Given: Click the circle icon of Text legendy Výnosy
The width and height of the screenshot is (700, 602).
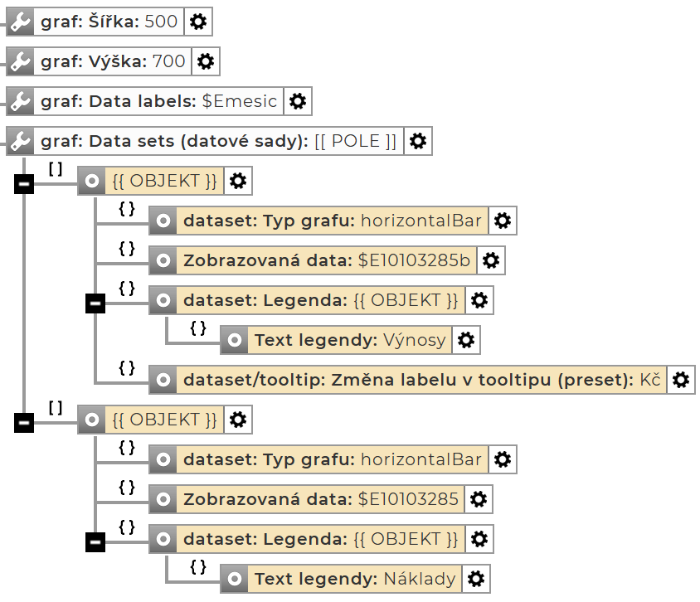Looking at the screenshot, I should coord(235,340).
